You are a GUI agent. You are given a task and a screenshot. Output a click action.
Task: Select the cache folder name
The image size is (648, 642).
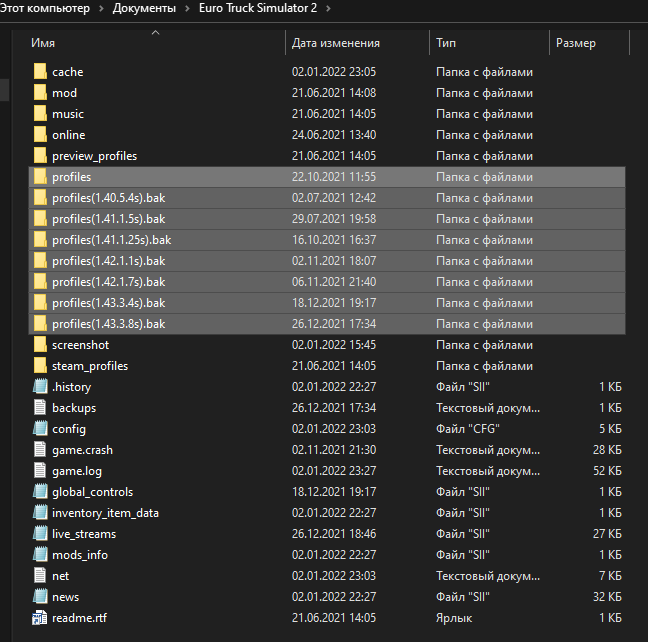tap(68, 72)
